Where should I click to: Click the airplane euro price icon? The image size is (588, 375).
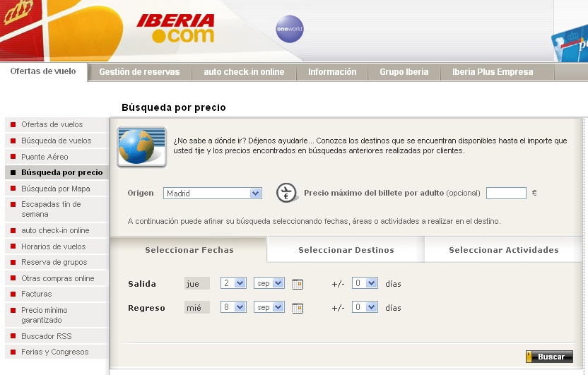pos(287,193)
